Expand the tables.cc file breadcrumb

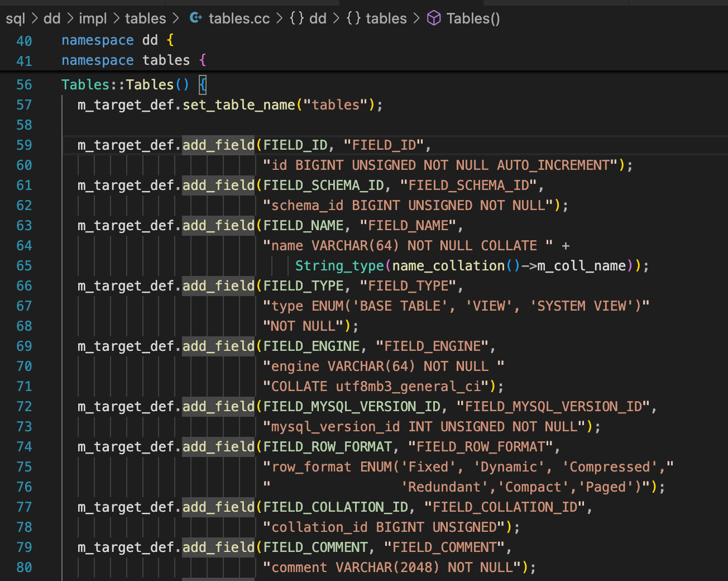pos(239,18)
